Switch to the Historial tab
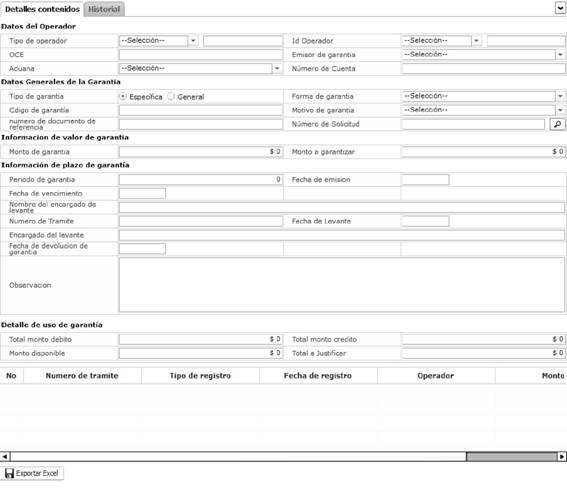567x488 pixels. click(x=104, y=9)
